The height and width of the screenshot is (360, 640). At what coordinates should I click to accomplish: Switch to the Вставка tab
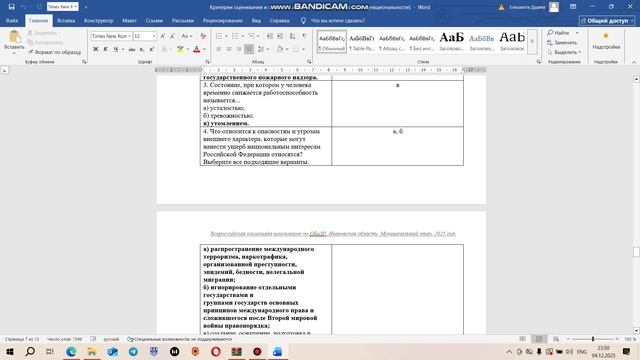66,20
